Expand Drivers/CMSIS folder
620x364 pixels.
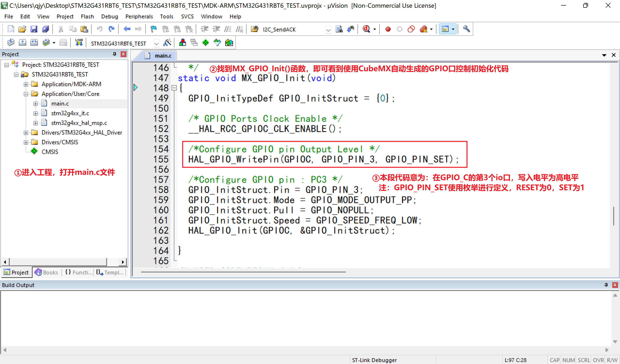click(x=26, y=142)
